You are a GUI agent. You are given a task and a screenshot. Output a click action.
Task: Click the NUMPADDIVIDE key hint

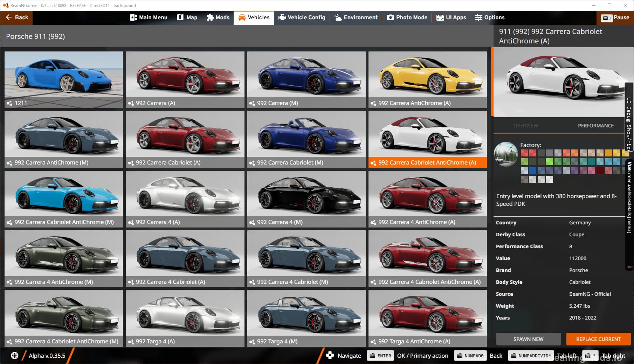point(531,356)
